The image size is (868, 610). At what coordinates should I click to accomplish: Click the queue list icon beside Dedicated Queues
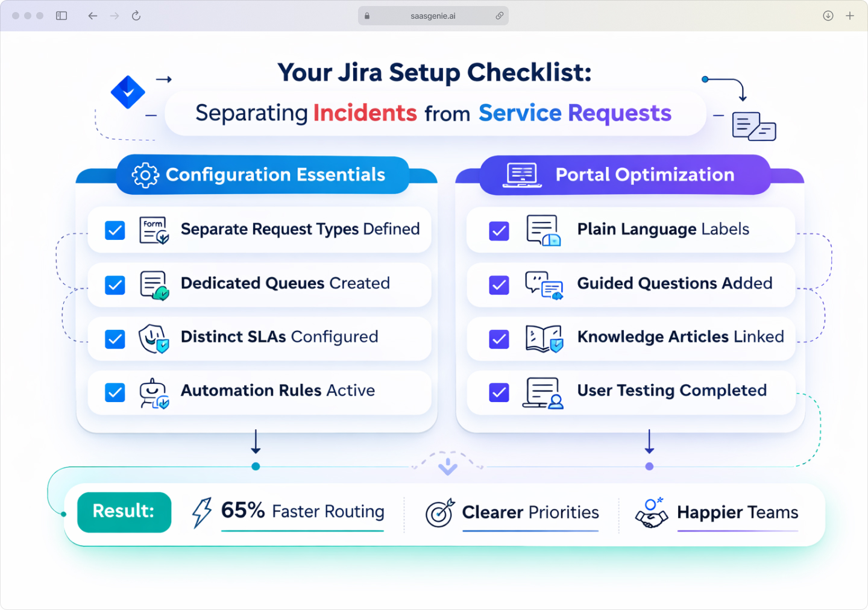[x=153, y=285]
